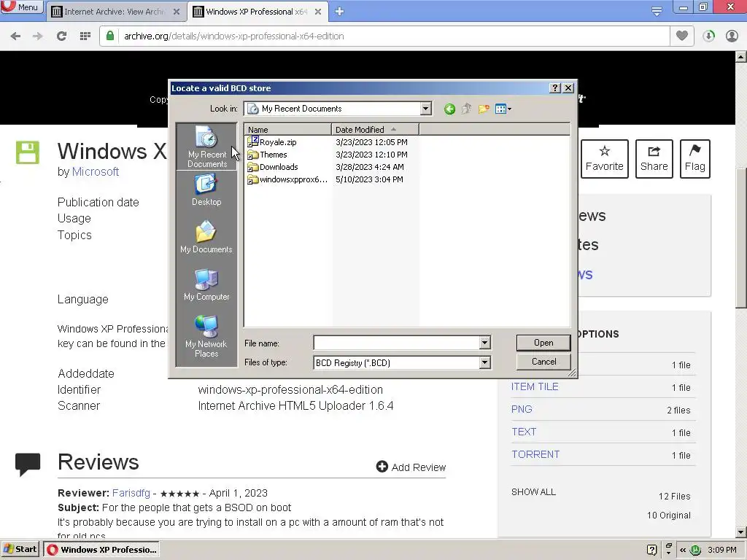Open the tab menu icon in title bar

click(657, 10)
